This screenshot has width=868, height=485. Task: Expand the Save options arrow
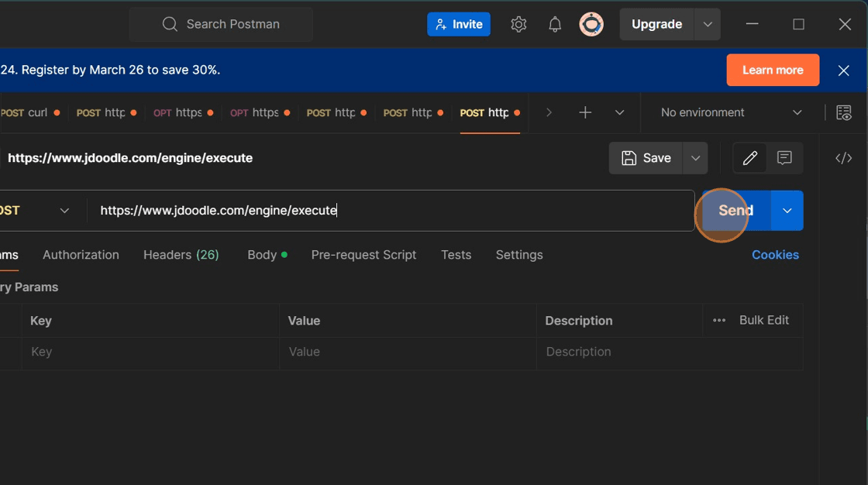click(x=695, y=158)
